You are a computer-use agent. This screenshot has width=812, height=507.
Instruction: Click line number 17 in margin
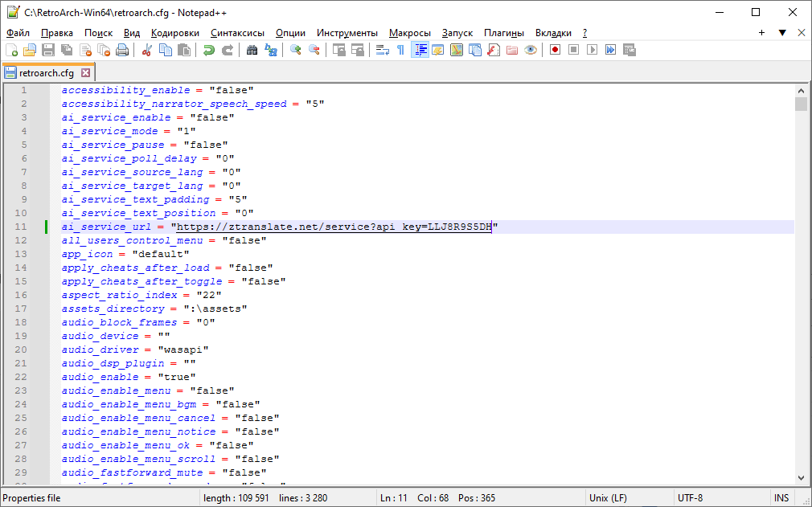coord(21,309)
